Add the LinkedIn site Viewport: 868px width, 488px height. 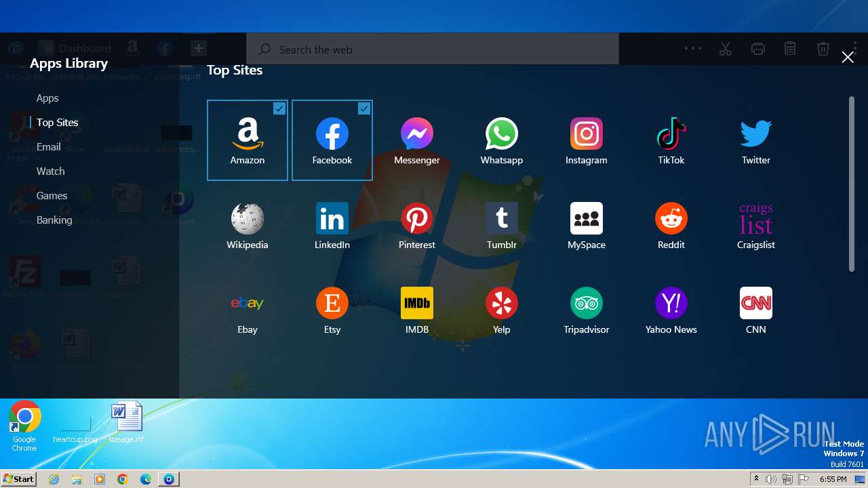(332, 225)
